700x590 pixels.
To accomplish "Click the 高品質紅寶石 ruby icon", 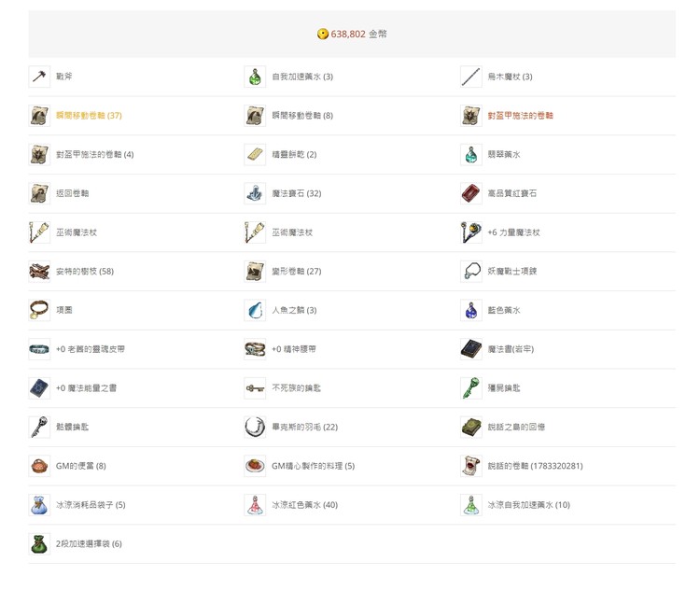I will click(471, 193).
